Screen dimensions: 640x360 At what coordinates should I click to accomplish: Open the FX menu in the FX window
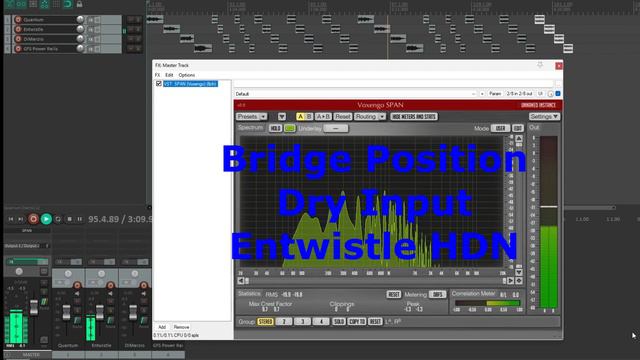click(158, 75)
